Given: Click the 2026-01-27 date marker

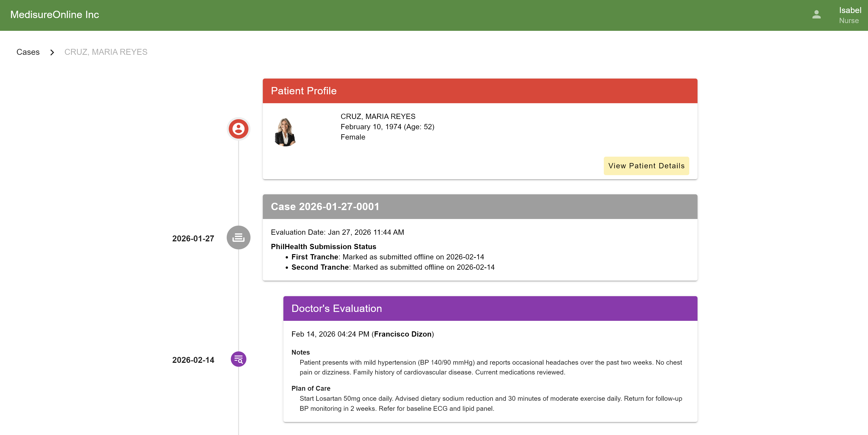Looking at the screenshot, I should (193, 238).
